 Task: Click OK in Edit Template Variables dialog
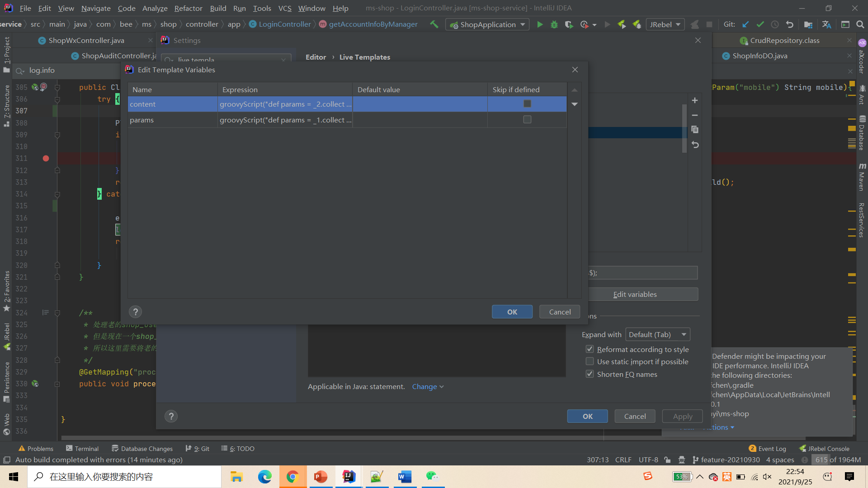pos(512,312)
